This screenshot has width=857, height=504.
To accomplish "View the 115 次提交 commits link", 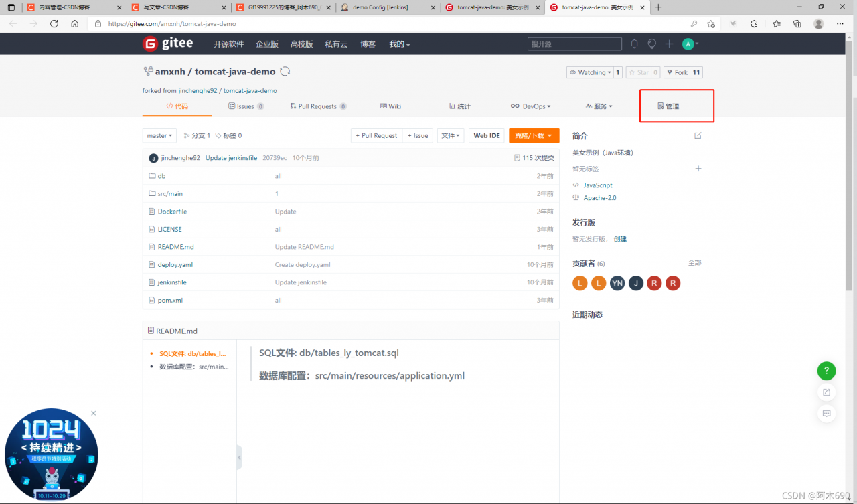I will tap(534, 158).
